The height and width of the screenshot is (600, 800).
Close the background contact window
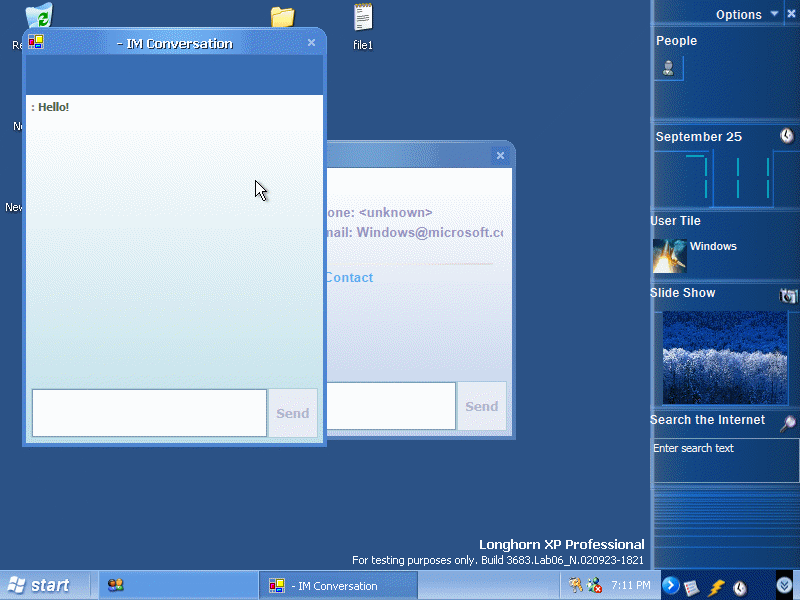pyautogui.click(x=500, y=156)
